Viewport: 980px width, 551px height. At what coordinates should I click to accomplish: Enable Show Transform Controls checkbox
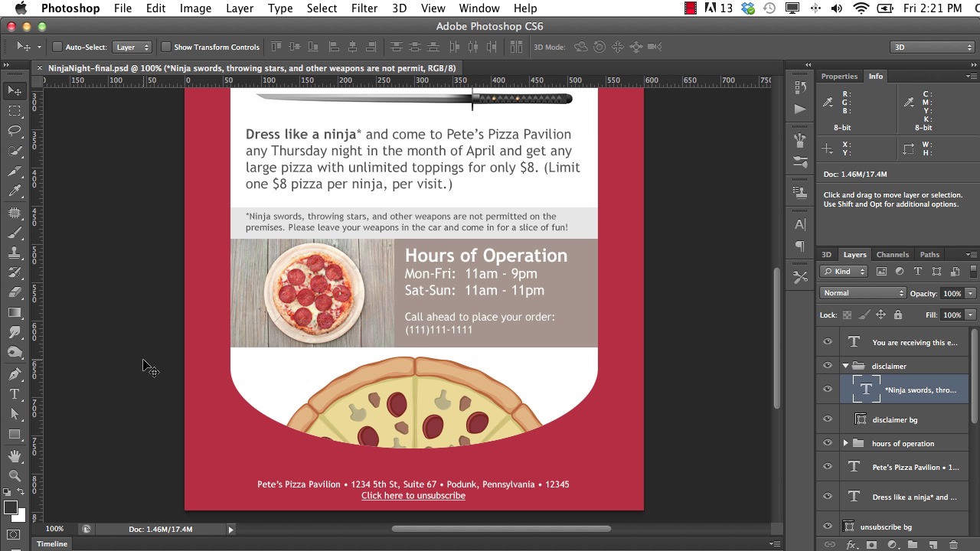165,47
